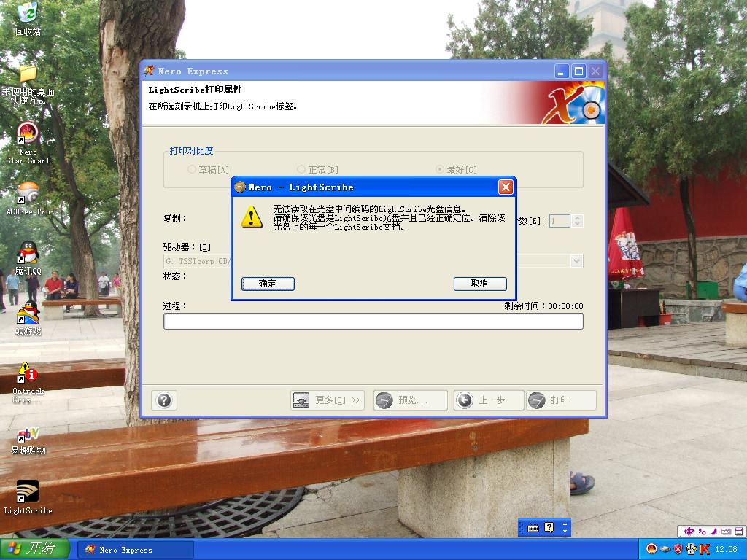Screen dimensions: 747x560
Task: Minimize the Nero Express window
Action: coord(562,71)
